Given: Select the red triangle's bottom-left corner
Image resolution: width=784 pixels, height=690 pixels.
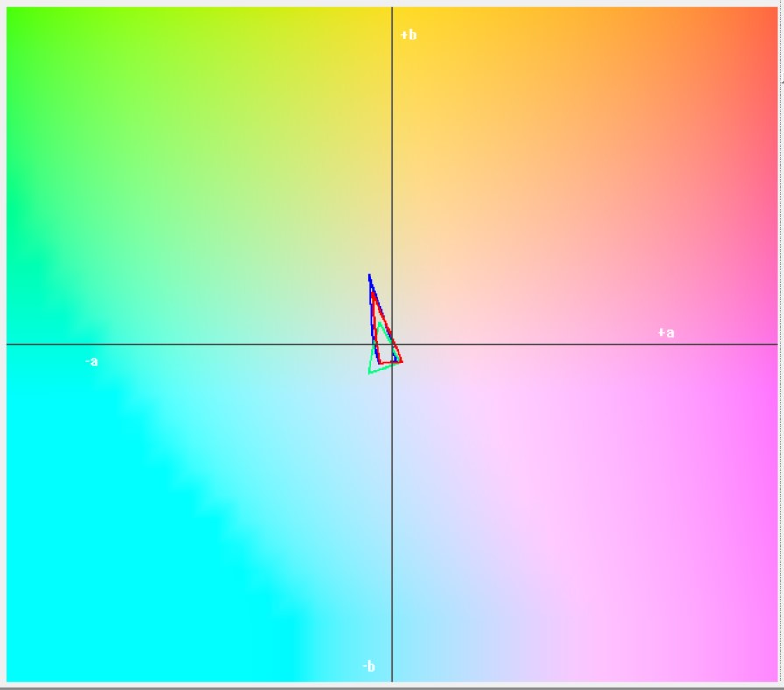Looking at the screenshot, I should [x=380, y=363].
